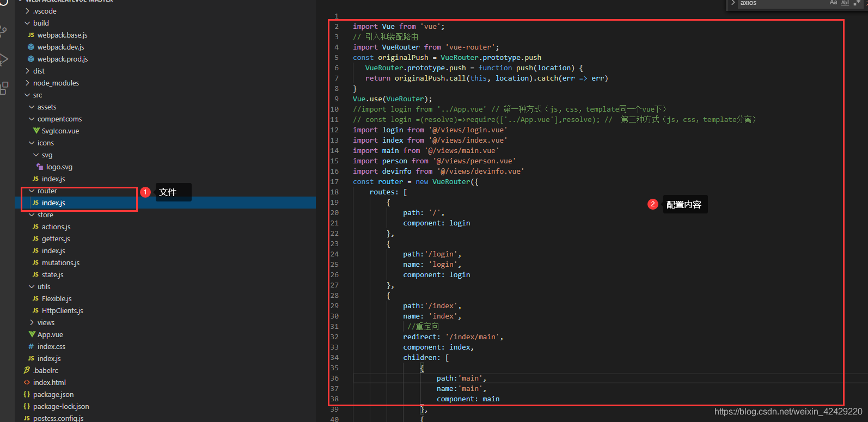Click webpack icon of webpack.prod.js
This screenshot has height=422, width=868.
31,59
